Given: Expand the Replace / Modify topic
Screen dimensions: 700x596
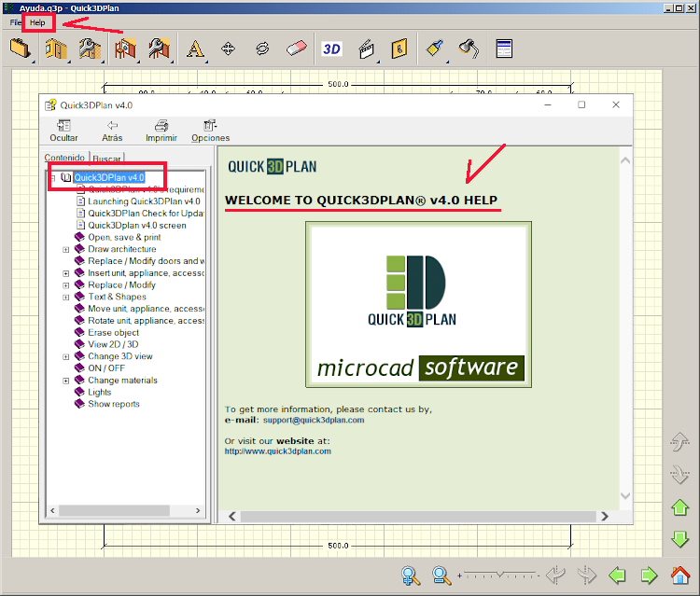Looking at the screenshot, I should point(65,285).
